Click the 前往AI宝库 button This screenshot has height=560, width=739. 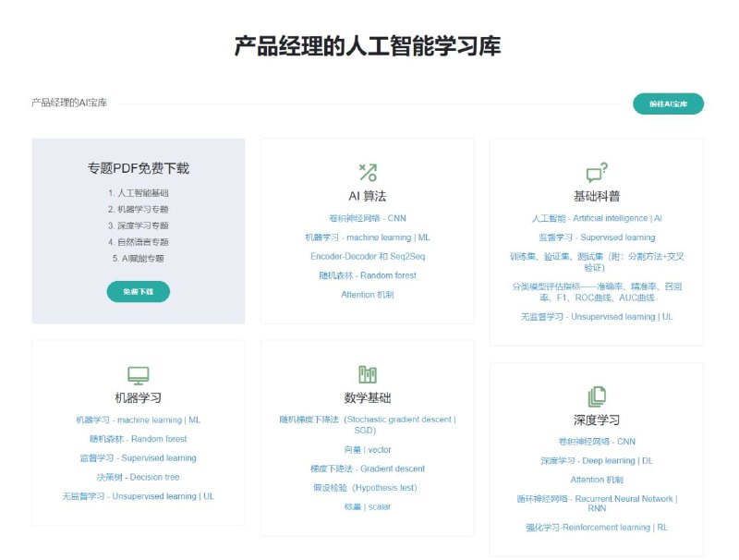pyautogui.click(x=667, y=103)
